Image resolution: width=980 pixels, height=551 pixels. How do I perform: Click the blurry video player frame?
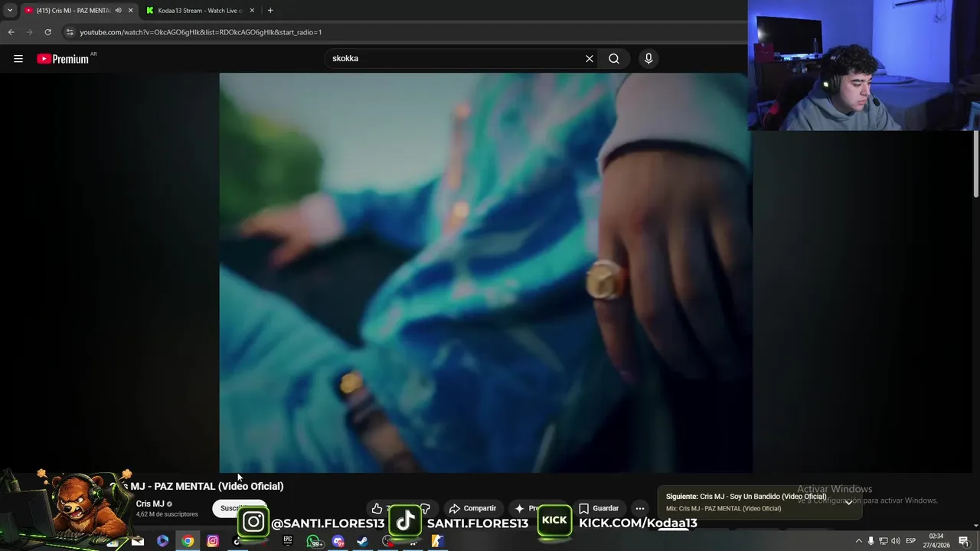[485, 272]
